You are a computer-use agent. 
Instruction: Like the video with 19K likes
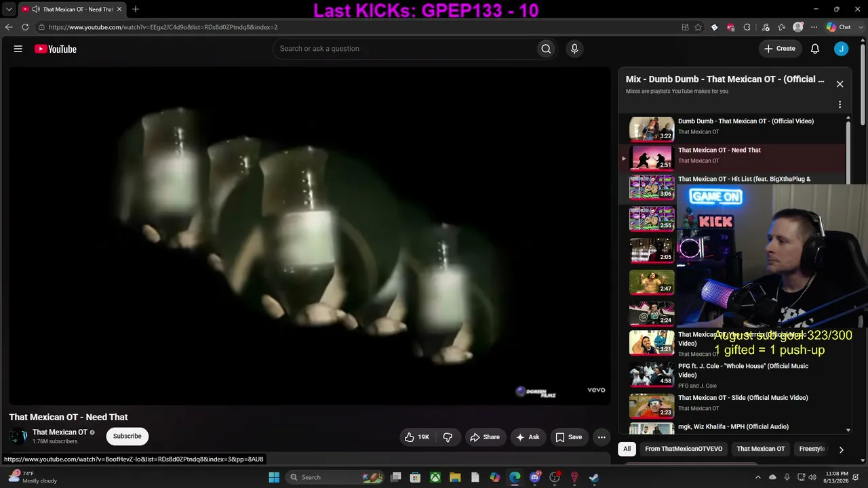[417, 437]
